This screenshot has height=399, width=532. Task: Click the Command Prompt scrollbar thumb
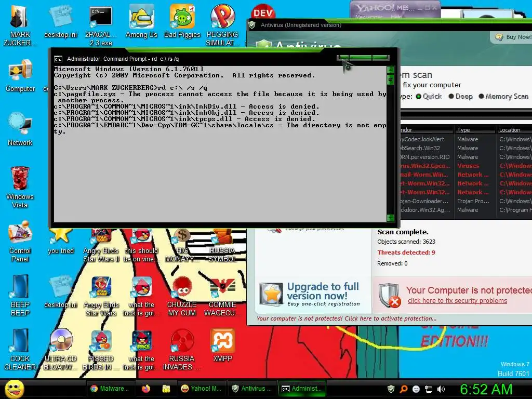pos(390,79)
